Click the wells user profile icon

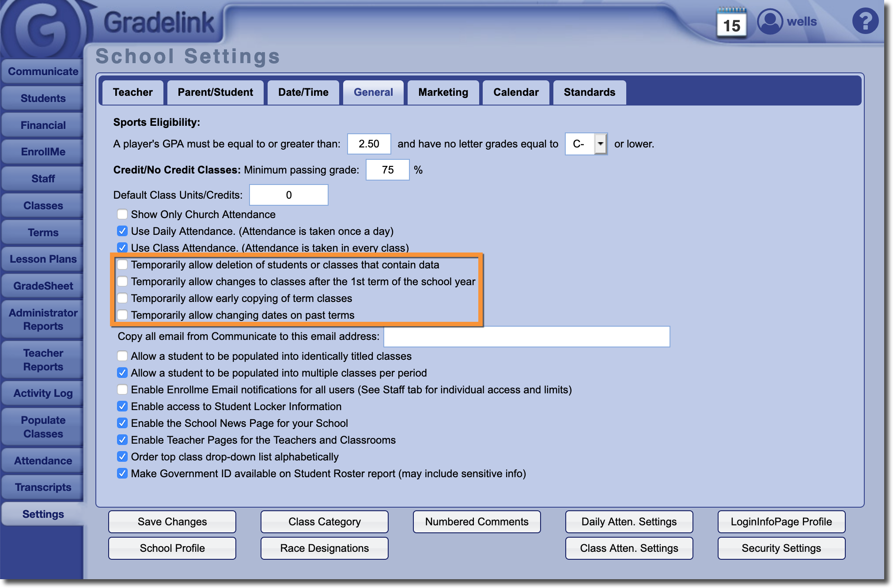[x=770, y=21]
